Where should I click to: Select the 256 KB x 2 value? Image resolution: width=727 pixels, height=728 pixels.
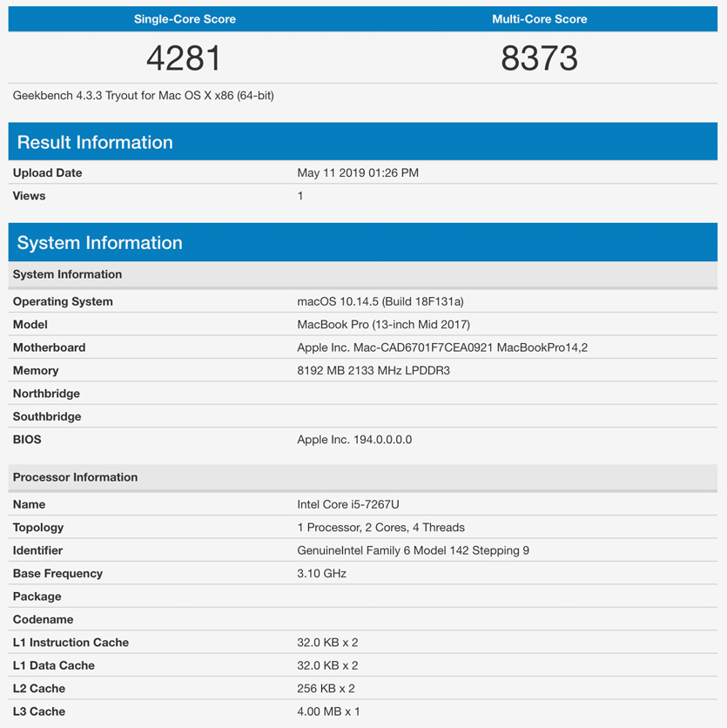click(x=326, y=689)
